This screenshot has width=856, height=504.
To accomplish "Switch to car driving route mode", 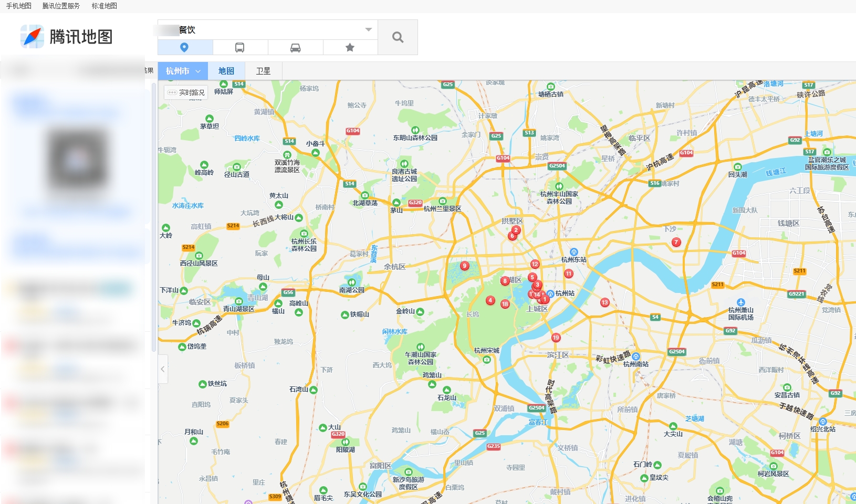I will pyautogui.click(x=296, y=48).
